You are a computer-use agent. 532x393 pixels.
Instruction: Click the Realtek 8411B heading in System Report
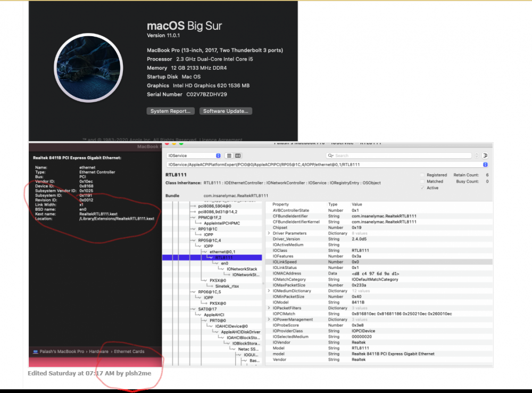point(77,158)
